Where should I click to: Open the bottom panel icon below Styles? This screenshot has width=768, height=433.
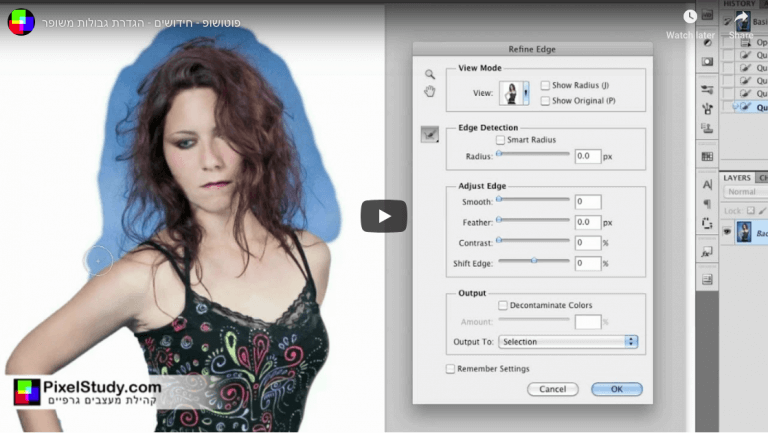(707, 280)
